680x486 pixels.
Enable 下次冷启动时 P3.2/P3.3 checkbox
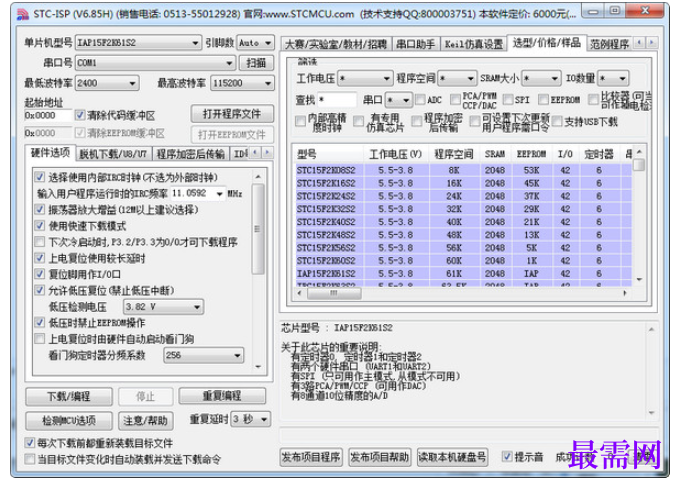point(39,241)
